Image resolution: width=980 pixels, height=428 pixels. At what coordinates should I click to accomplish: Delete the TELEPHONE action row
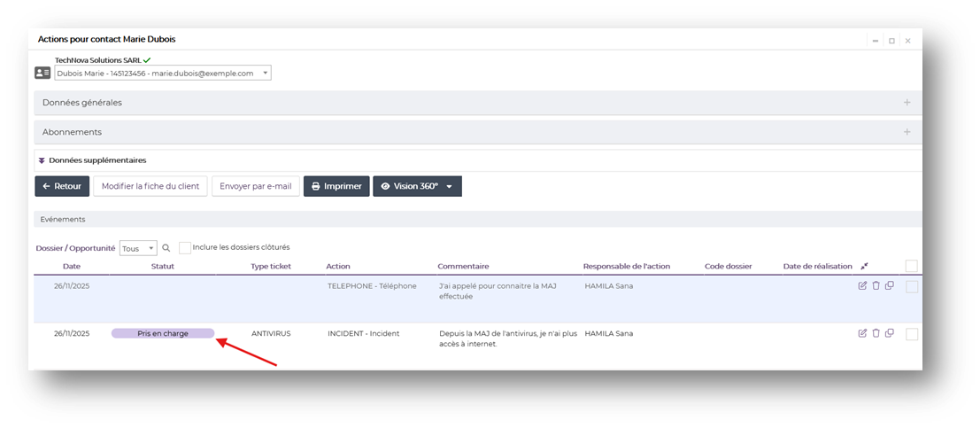pyautogui.click(x=876, y=285)
